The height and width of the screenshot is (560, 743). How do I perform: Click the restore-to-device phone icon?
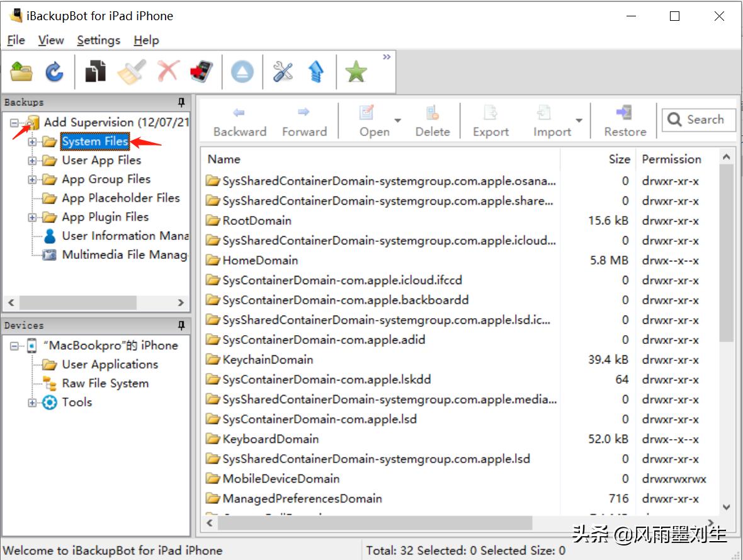tap(201, 72)
